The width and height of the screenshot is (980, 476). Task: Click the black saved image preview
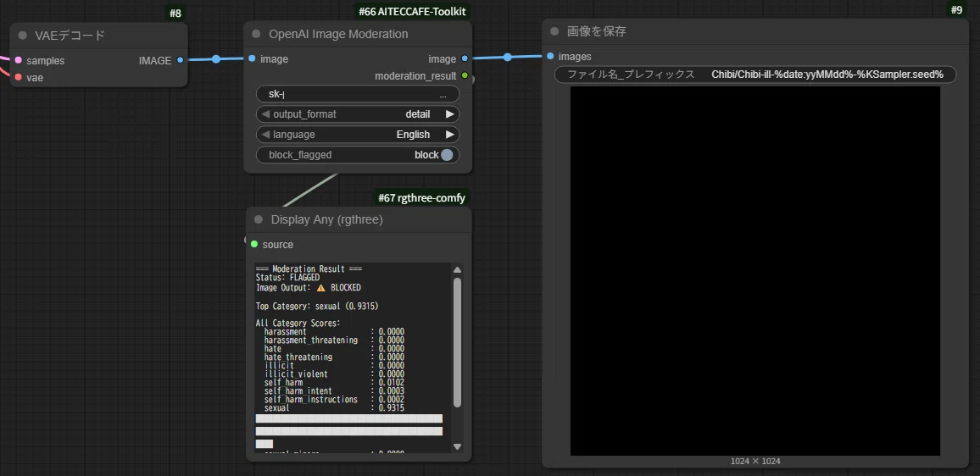pyautogui.click(x=755, y=271)
